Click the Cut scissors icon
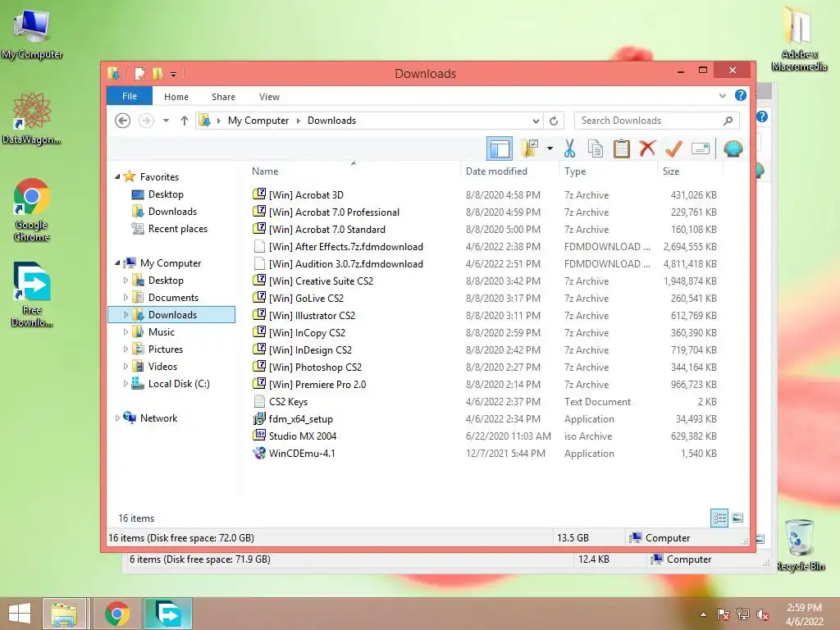The height and width of the screenshot is (630, 840). click(569, 148)
